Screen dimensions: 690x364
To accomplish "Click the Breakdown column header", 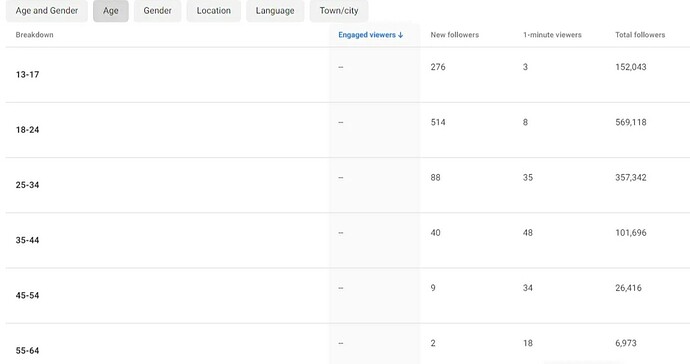I will coord(34,35).
